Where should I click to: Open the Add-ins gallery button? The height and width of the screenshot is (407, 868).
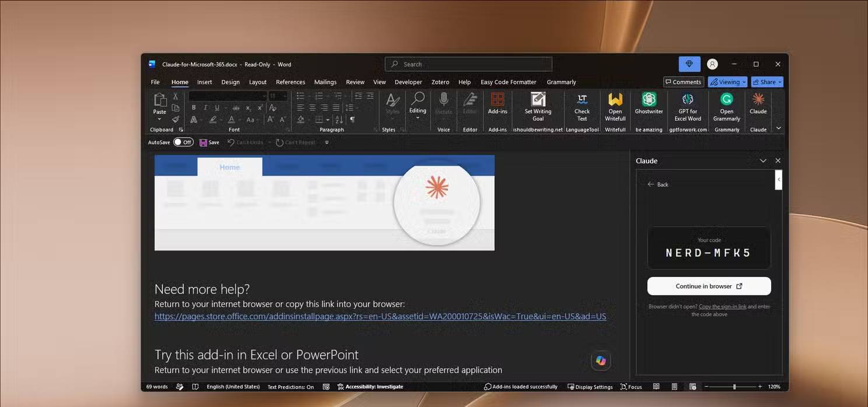coord(498,104)
